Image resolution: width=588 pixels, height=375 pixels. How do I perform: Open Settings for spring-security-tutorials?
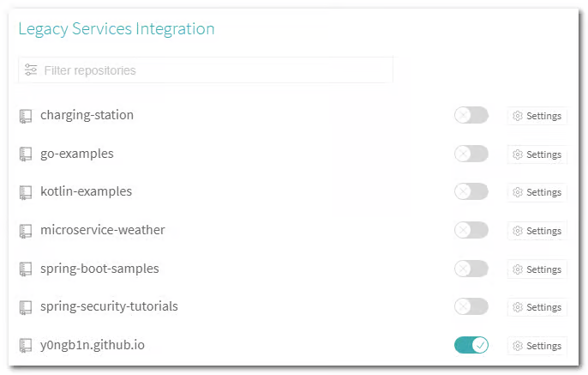(537, 307)
